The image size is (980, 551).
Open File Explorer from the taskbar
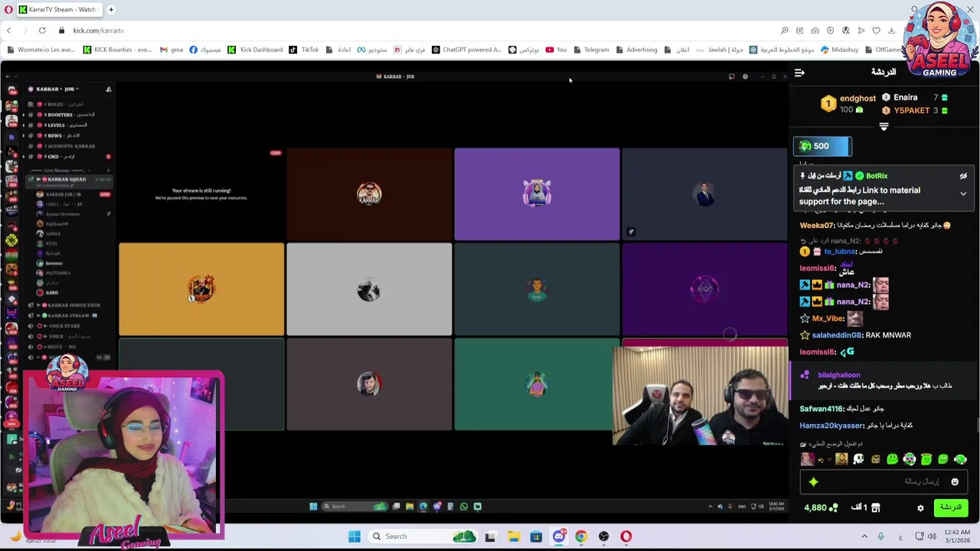513,536
